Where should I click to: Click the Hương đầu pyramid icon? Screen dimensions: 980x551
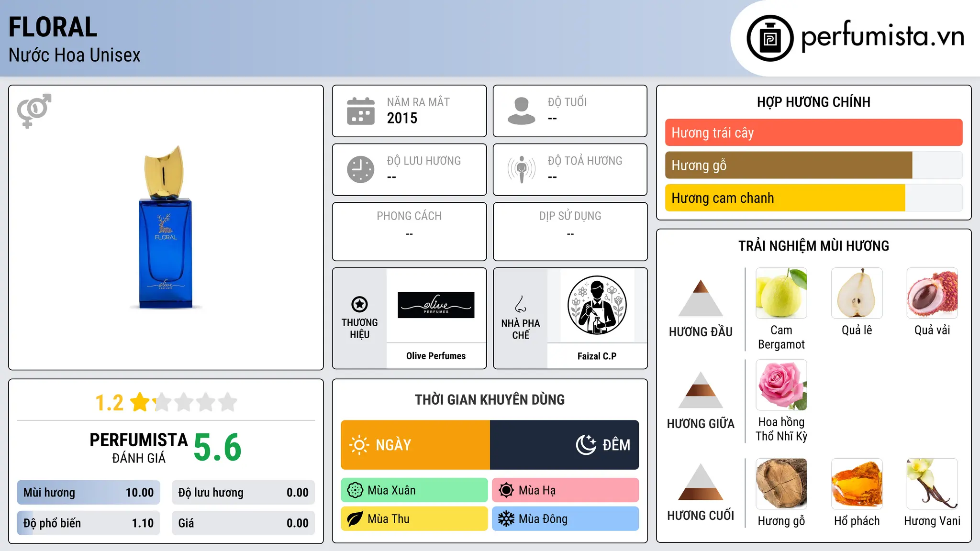701,298
